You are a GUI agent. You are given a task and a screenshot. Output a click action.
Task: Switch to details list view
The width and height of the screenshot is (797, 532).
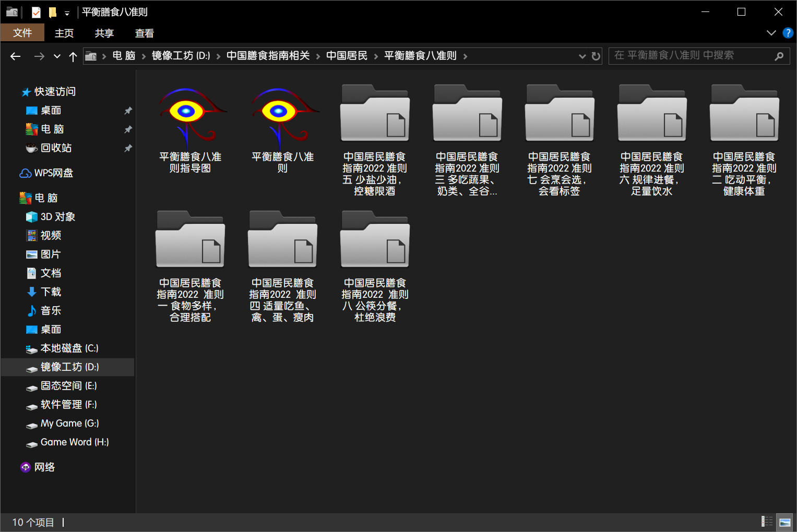click(x=767, y=522)
